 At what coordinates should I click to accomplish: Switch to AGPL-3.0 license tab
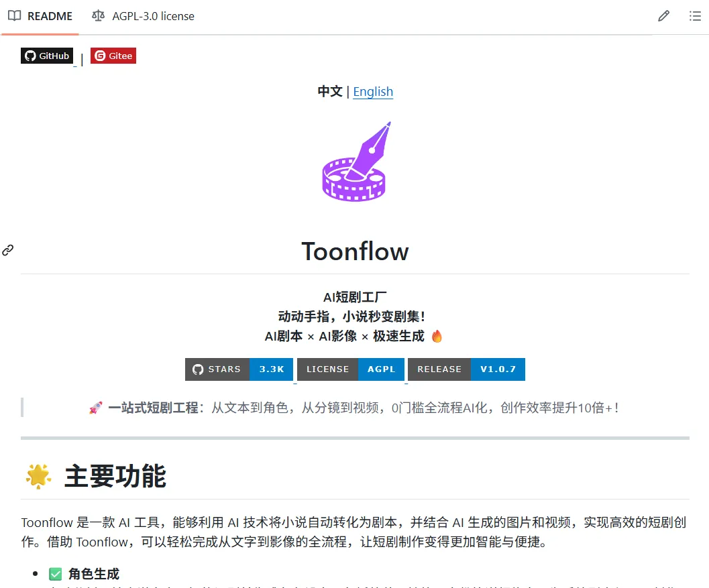pyautogui.click(x=143, y=16)
